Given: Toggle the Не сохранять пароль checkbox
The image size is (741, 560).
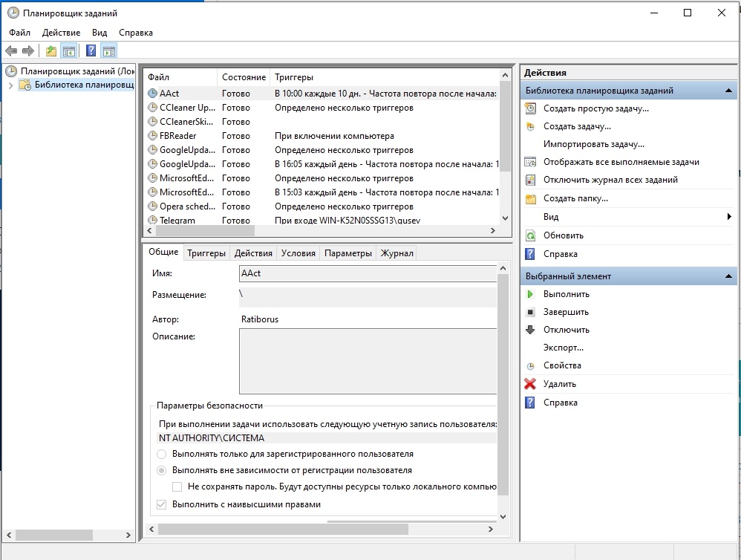Looking at the screenshot, I should [177, 486].
